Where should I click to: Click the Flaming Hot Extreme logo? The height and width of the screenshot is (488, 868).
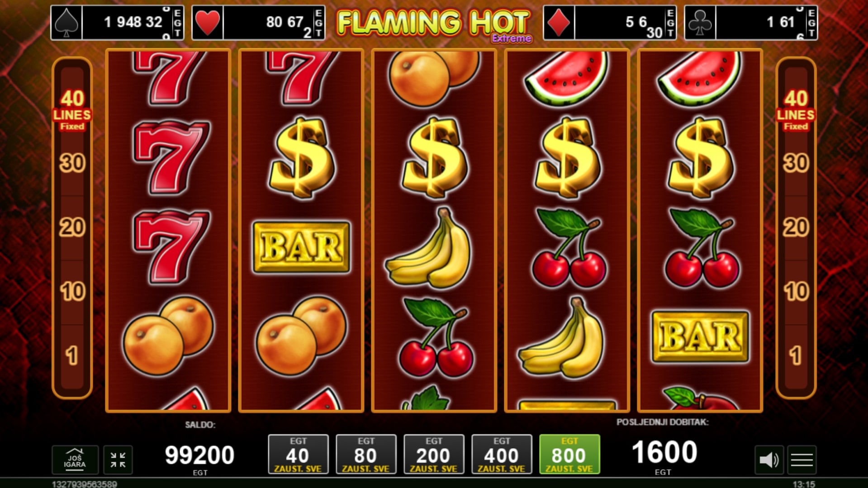pos(434,25)
